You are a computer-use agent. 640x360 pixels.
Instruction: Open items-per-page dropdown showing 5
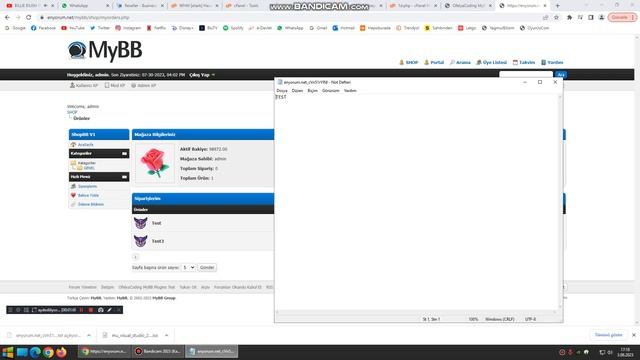coord(188,267)
